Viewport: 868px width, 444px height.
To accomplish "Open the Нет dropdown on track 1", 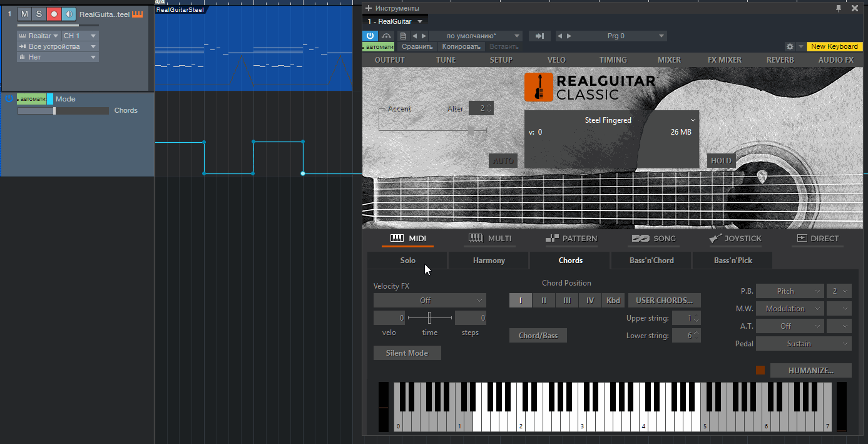I will 58,57.
